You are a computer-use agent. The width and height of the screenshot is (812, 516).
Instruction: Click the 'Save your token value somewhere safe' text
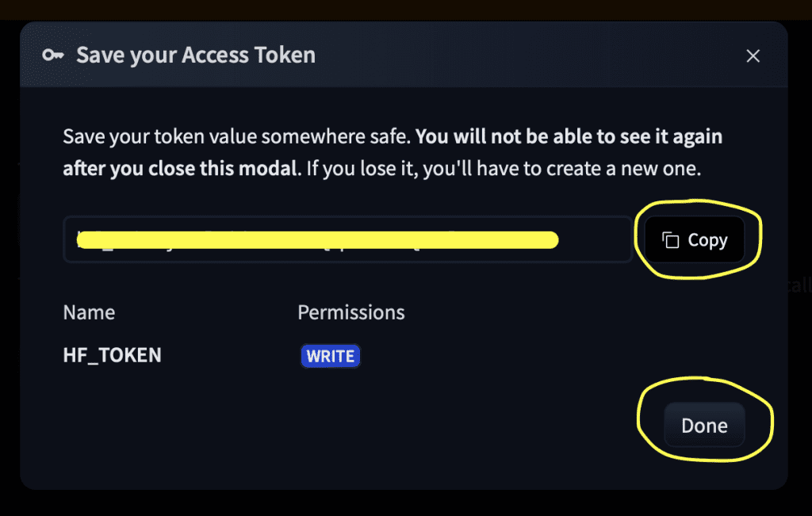pos(236,136)
